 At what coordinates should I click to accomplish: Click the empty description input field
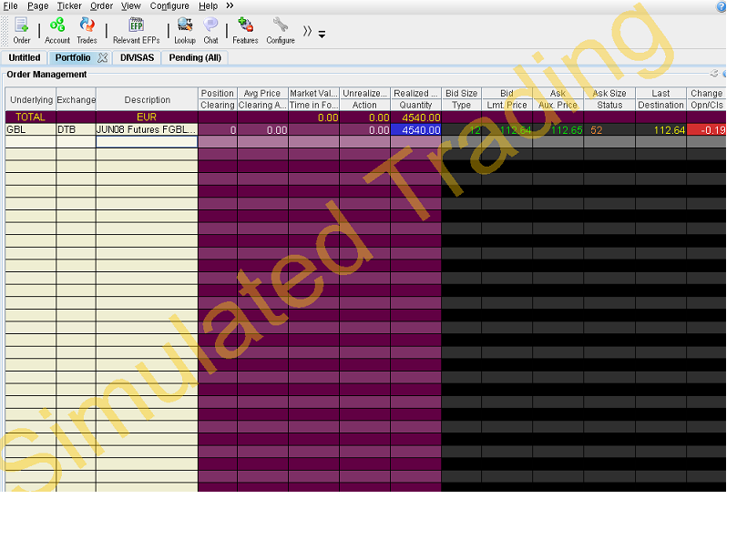coord(147,142)
